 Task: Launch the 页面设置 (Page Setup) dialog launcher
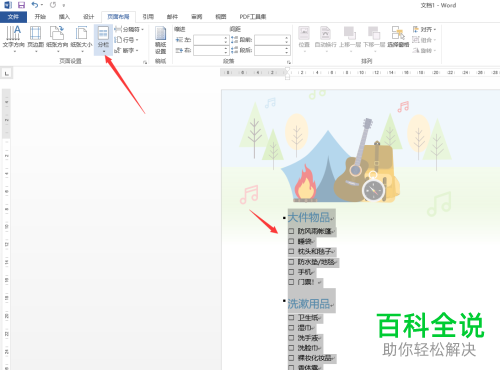[145, 62]
